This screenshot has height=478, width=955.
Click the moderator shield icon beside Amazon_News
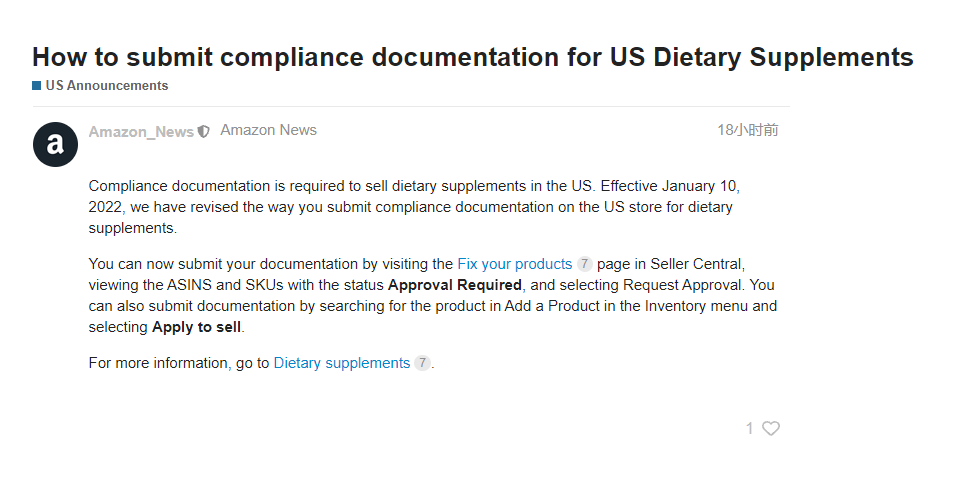(x=203, y=132)
